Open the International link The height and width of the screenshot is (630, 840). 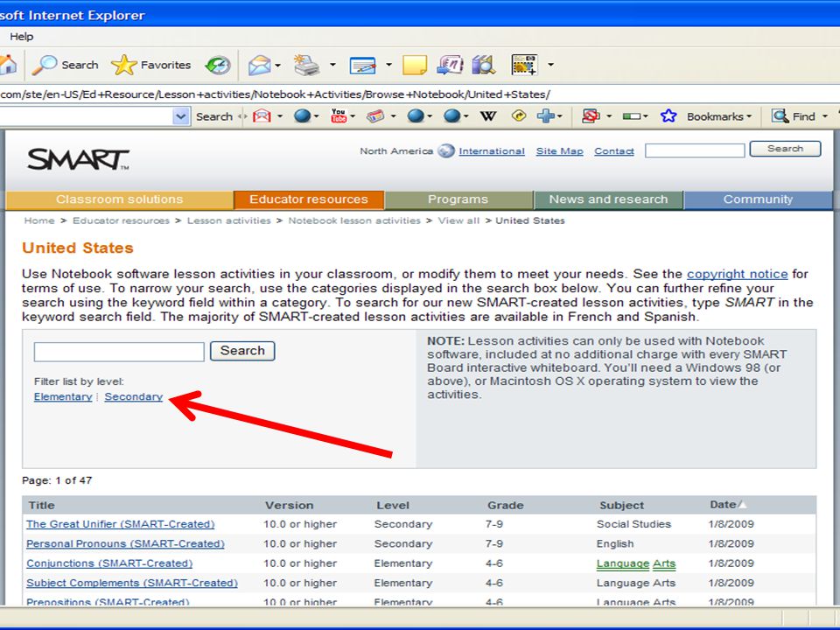coord(491,151)
